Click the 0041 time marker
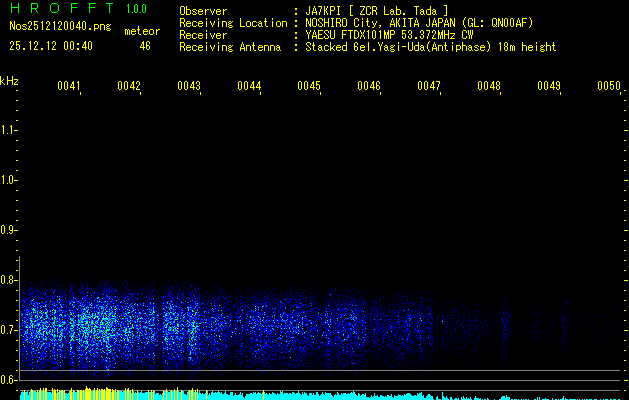The width and height of the screenshot is (629, 400). [68, 87]
